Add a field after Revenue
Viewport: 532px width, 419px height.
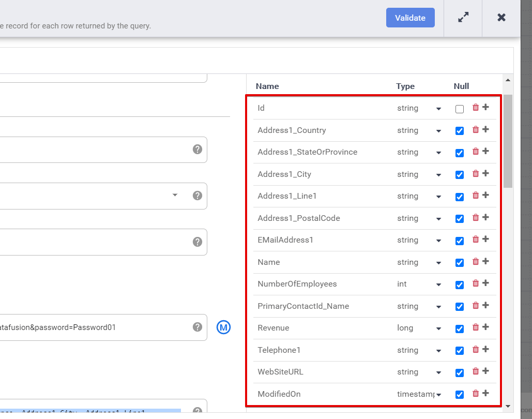click(485, 327)
